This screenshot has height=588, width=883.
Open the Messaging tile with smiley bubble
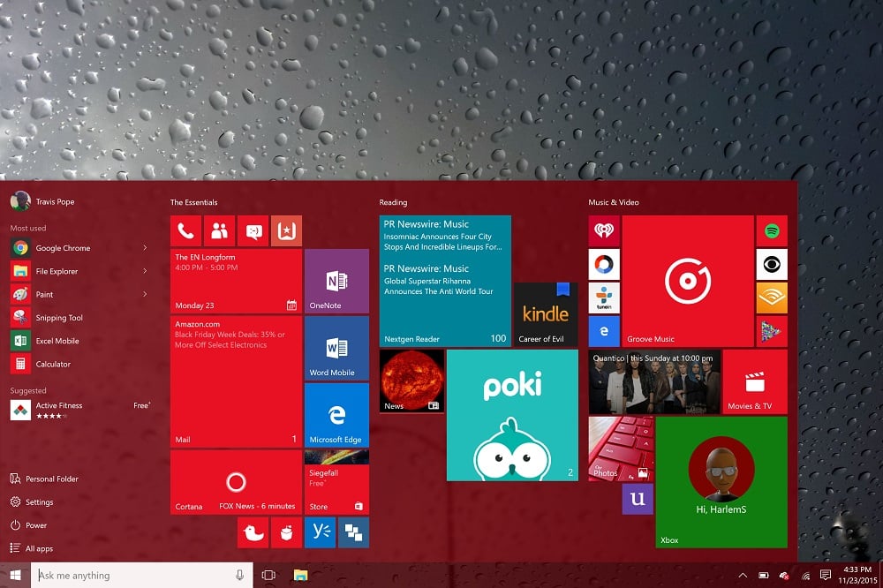pyautogui.click(x=253, y=230)
